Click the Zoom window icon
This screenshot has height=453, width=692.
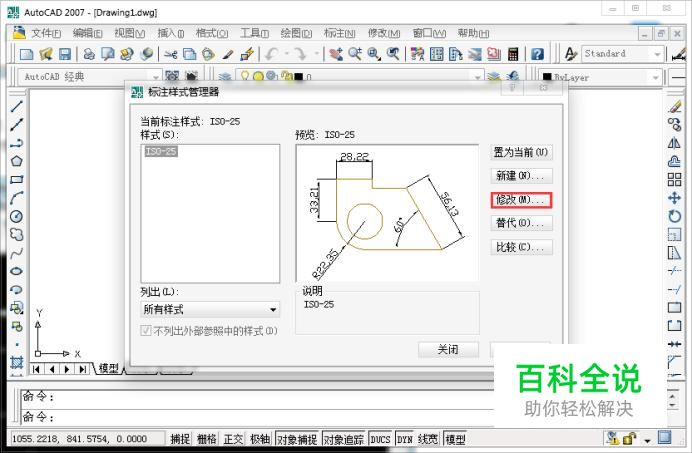(374, 54)
